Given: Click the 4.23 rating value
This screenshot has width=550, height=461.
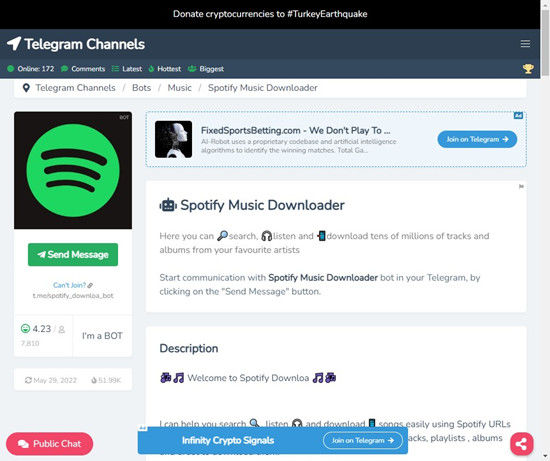Looking at the screenshot, I should click(42, 329).
